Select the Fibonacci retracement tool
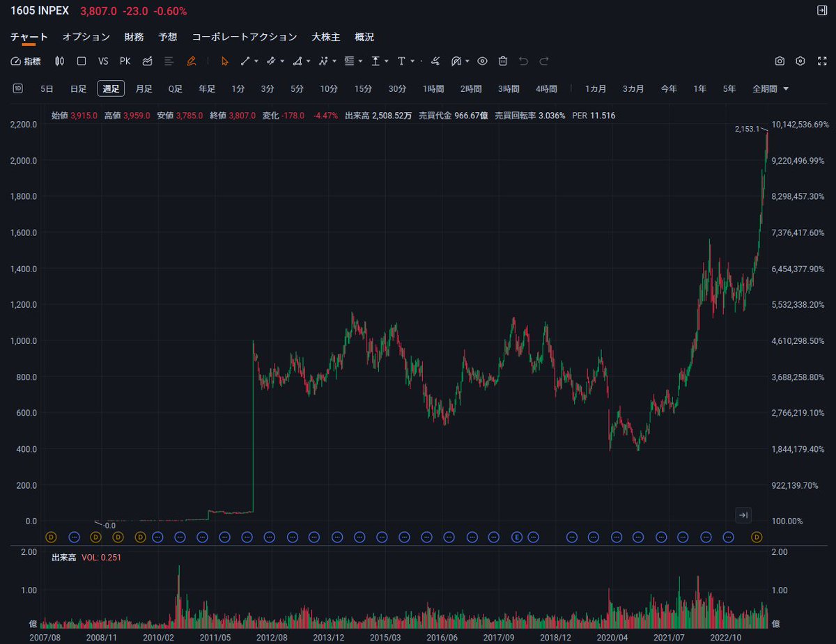 coord(349,61)
